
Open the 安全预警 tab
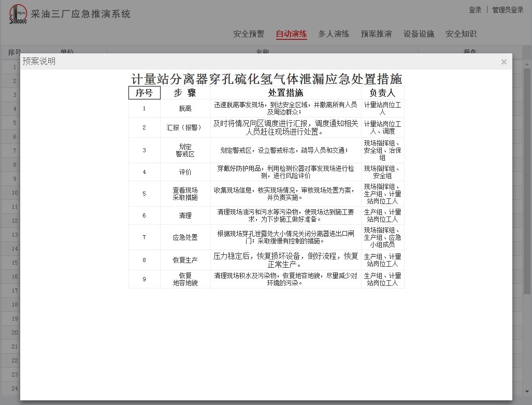(249, 34)
